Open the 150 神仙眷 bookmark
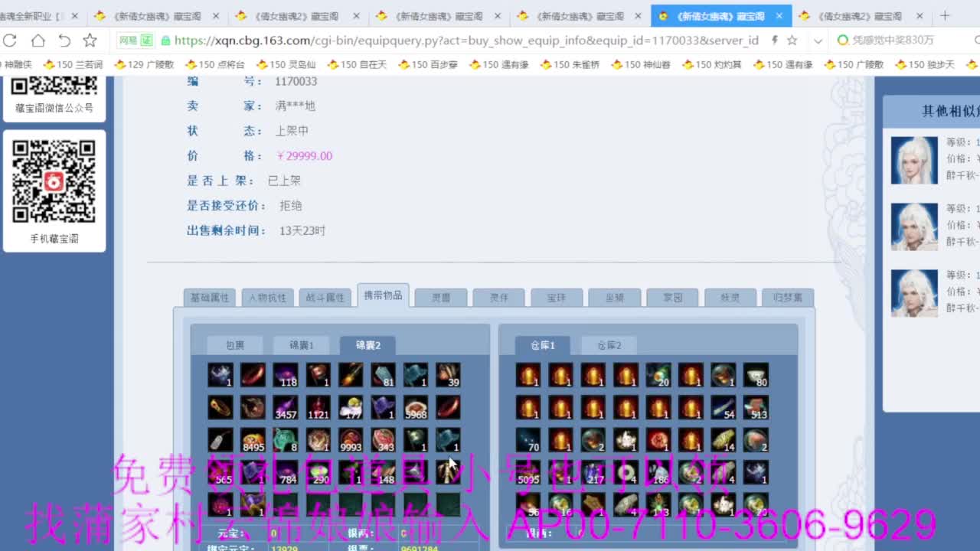Viewport: 980px width, 551px height. [642, 65]
